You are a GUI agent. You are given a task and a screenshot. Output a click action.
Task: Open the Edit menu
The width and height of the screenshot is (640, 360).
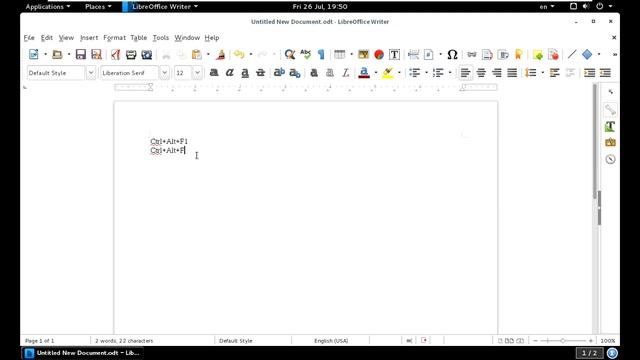click(47, 38)
